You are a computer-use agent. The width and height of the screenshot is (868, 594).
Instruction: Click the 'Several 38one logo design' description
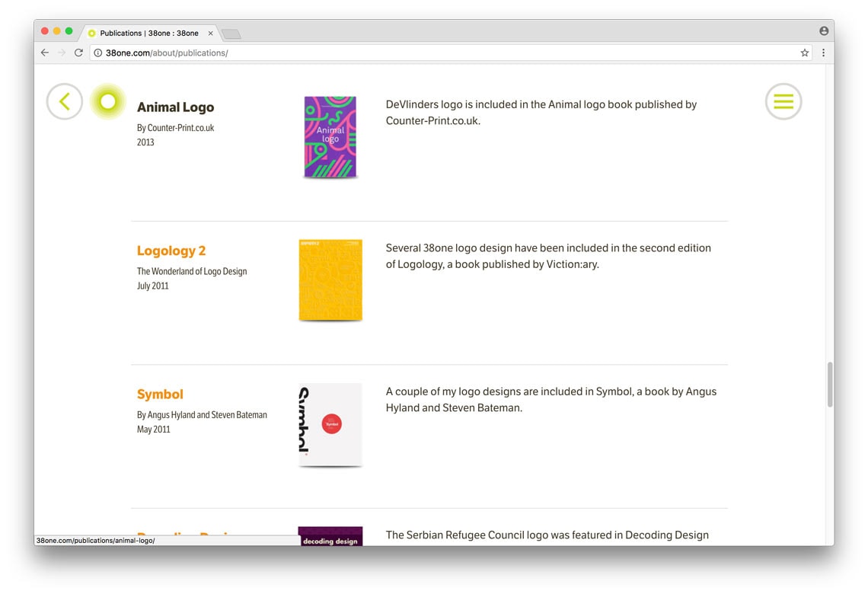[x=548, y=256]
